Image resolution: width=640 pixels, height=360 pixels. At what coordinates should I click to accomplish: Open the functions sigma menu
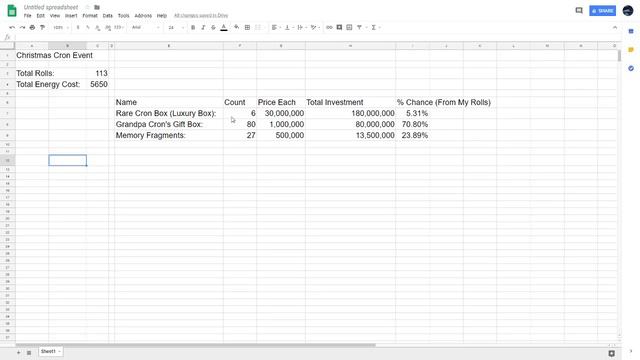[376, 27]
